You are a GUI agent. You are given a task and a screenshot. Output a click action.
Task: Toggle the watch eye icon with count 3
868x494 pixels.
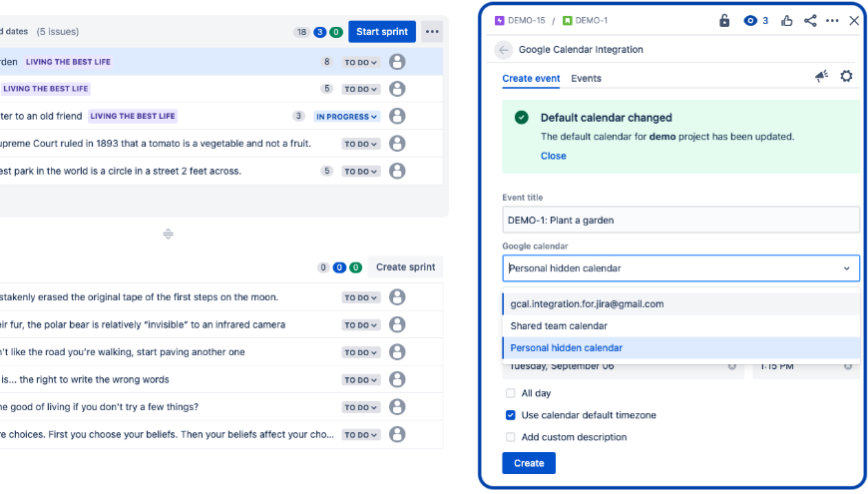point(755,20)
